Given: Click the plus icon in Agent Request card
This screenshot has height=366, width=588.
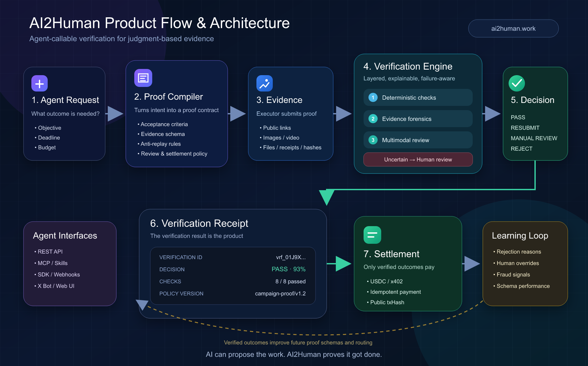Looking at the screenshot, I should pos(40,83).
